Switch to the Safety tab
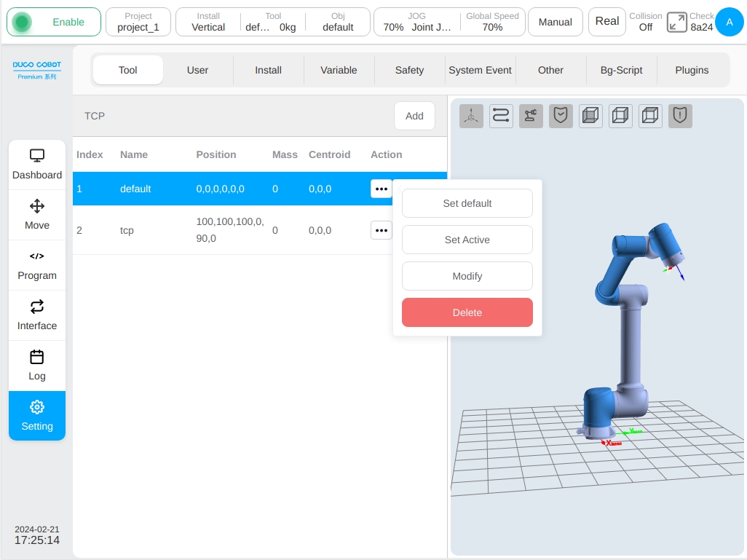The width and height of the screenshot is (747, 560). 409,70
